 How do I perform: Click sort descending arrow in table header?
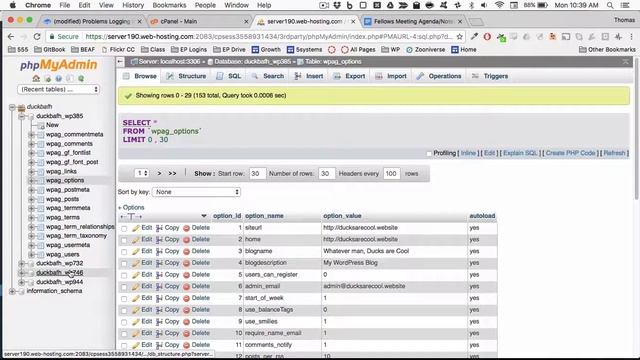pyautogui.click(x=204, y=216)
